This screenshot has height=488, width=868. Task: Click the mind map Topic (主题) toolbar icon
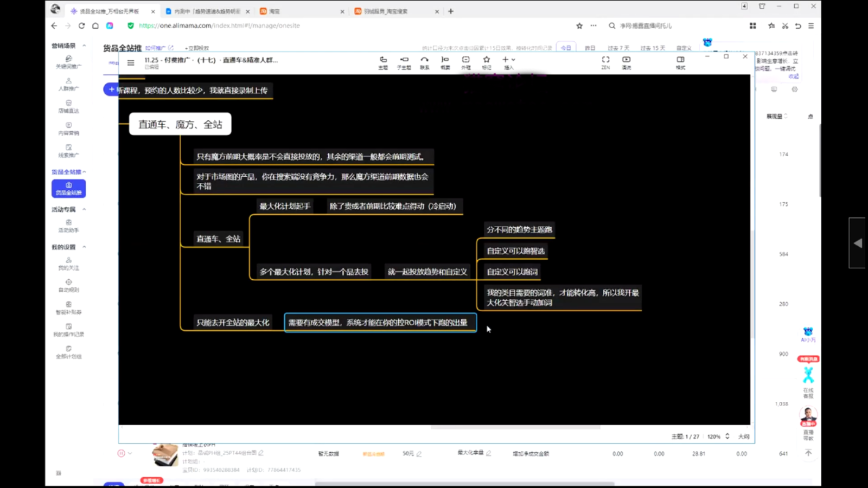383,62
